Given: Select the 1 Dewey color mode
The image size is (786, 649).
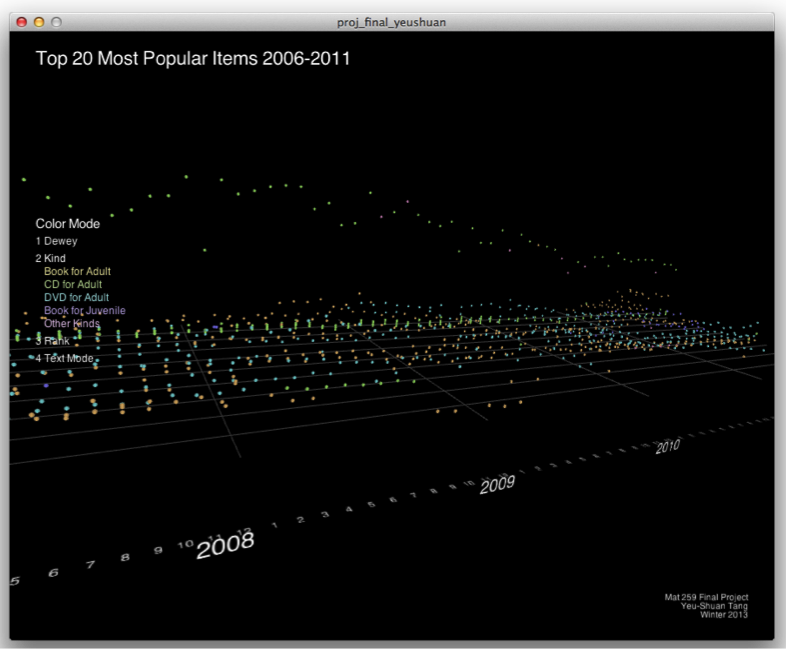Looking at the screenshot, I should pos(56,241).
